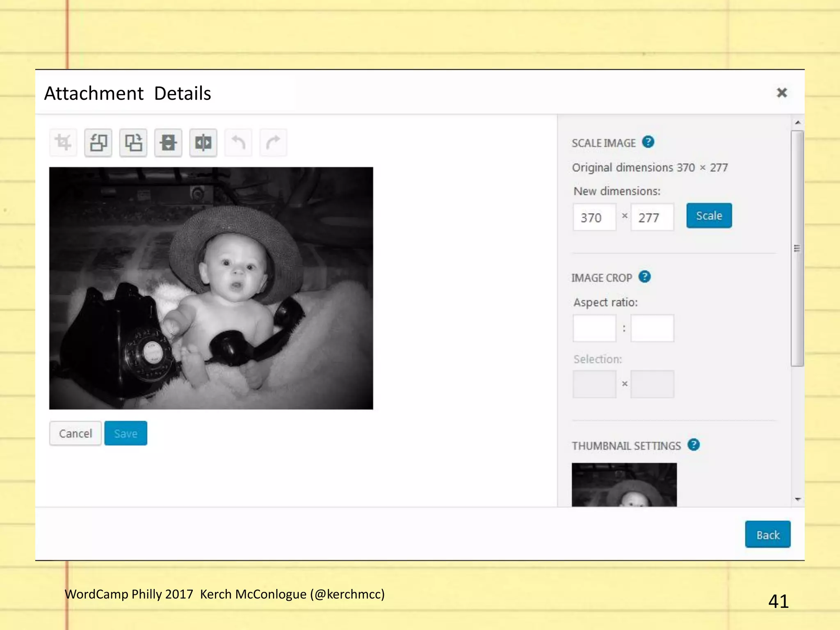
Task: Flip the image vertically
Action: [x=168, y=143]
